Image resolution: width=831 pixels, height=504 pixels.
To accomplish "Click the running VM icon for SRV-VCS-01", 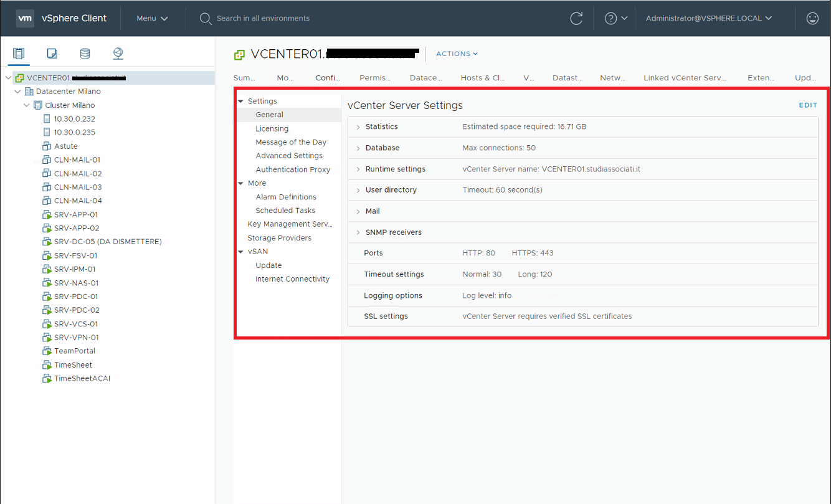I will (x=47, y=324).
